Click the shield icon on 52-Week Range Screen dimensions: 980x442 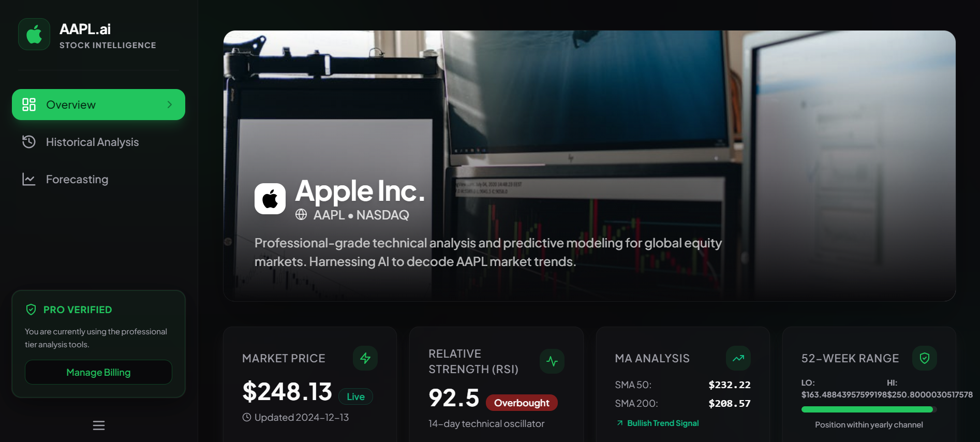(925, 358)
